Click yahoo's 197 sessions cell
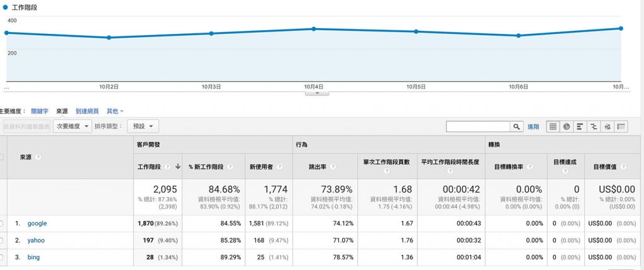Screen dimensions: 644x270 [158, 240]
